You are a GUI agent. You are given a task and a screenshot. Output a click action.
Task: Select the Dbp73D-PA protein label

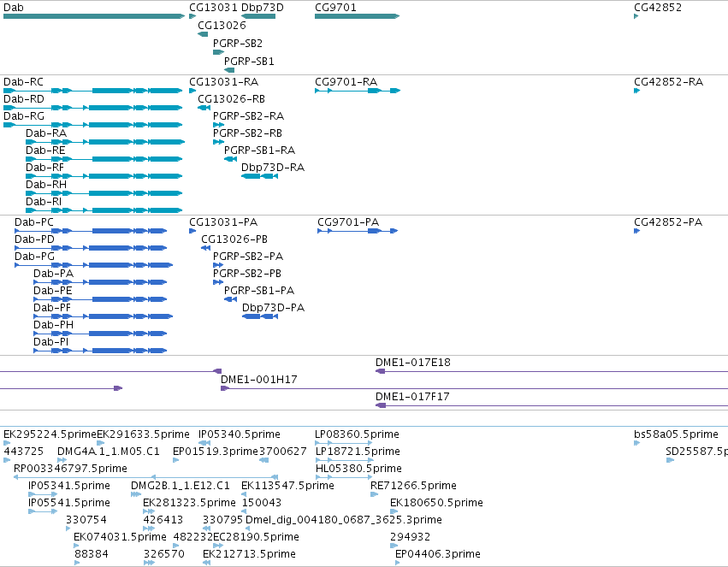pos(273,308)
